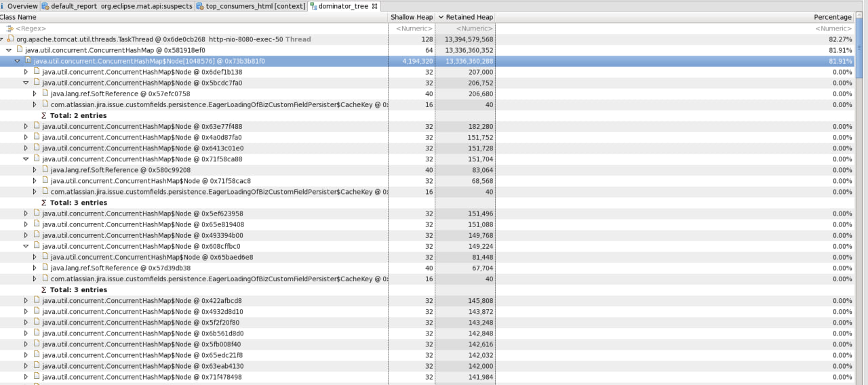Image resolution: width=868 pixels, height=385 pixels.
Task: Expand Node 0x6def1b138
Action: tap(26, 72)
